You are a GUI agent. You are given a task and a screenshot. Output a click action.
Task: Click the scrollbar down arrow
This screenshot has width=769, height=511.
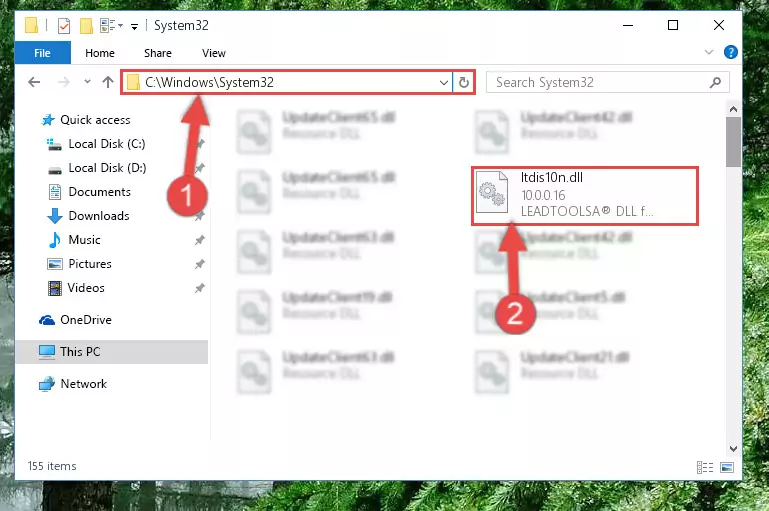click(x=733, y=448)
